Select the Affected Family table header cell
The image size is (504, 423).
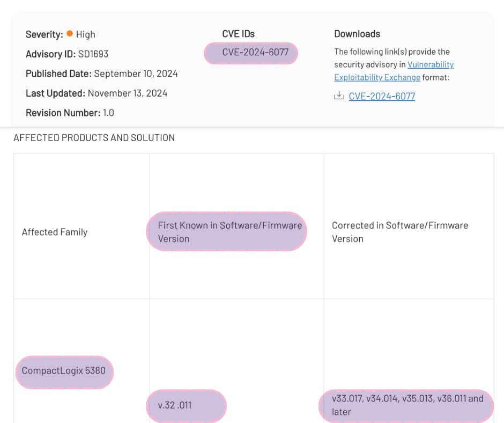click(x=55, y=232)
